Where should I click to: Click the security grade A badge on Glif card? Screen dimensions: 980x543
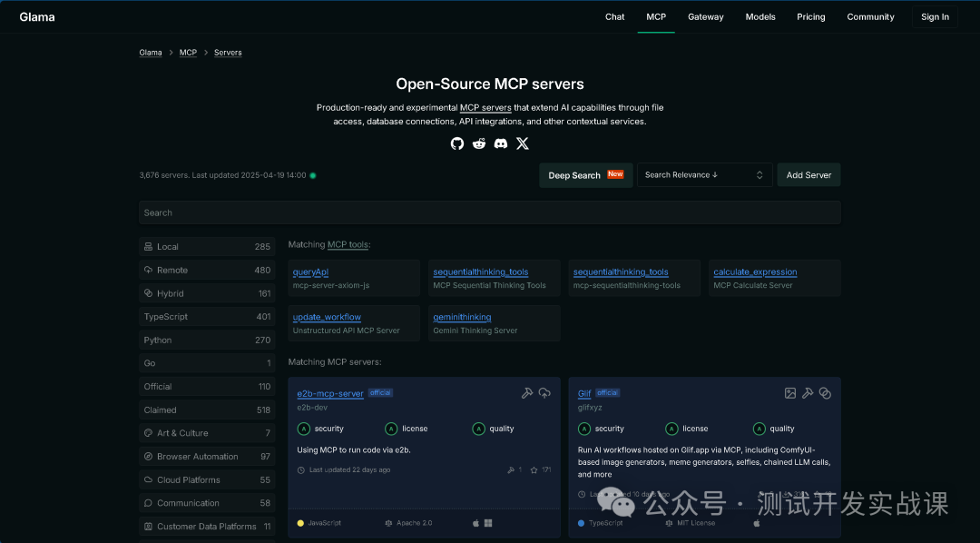(583, 429)
